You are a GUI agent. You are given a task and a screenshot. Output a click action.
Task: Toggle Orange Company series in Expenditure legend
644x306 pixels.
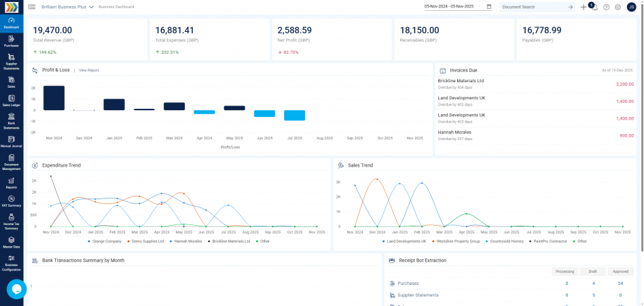click(106, 241)
